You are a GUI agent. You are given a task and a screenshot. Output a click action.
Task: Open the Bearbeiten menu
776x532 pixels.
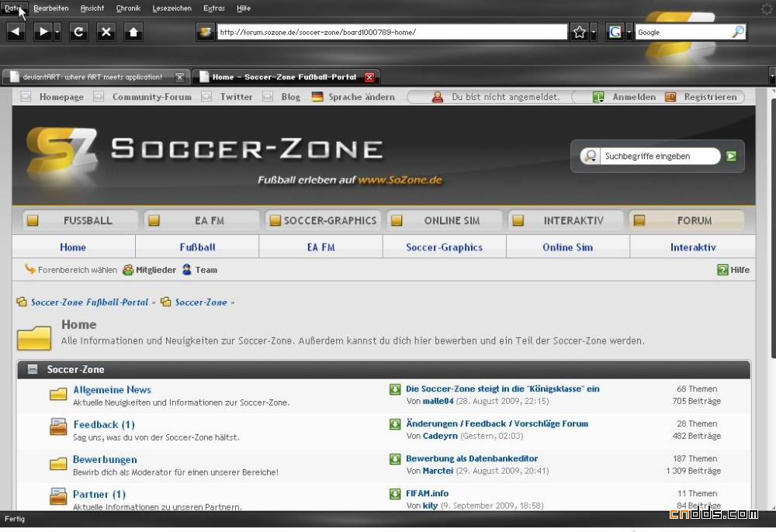click(x=51, y=9)
